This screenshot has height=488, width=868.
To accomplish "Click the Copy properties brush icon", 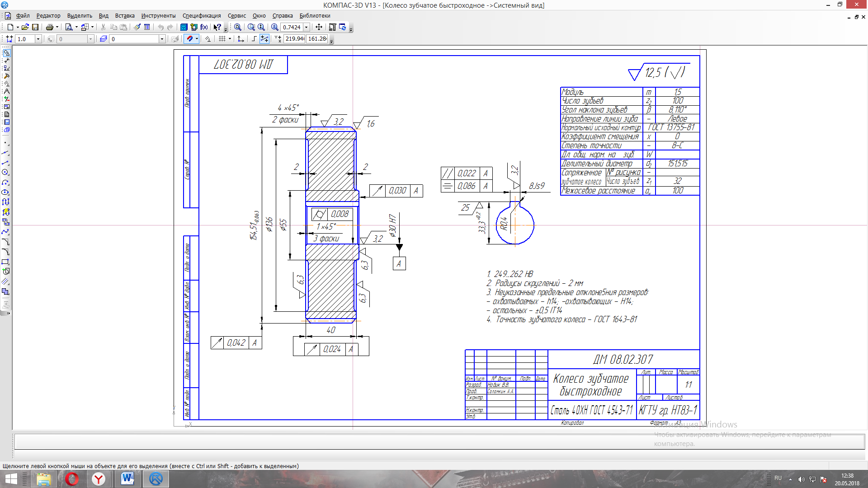I will click(137, 27).
